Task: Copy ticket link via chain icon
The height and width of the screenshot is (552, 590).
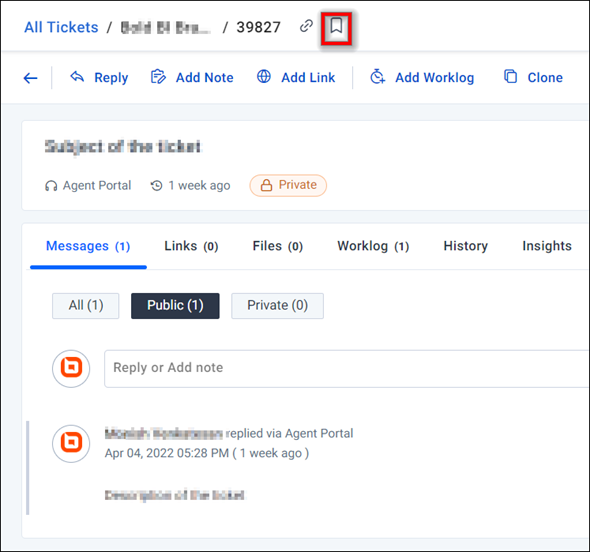Action: (306, 26)
